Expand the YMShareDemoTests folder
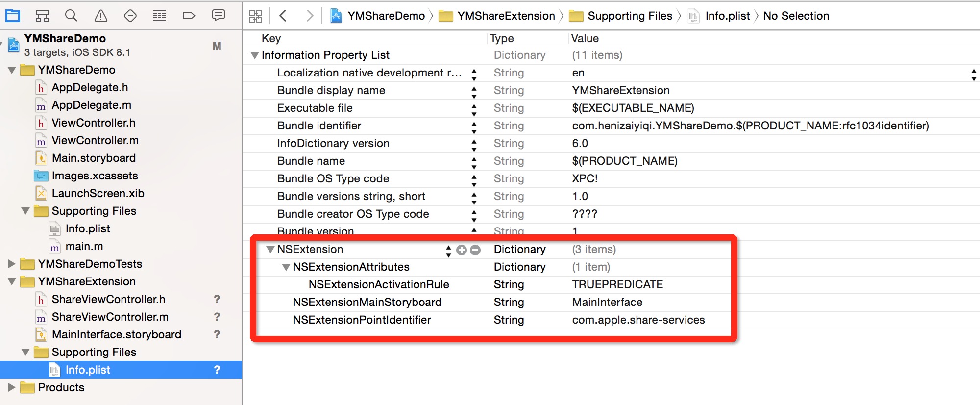This screenshot has height=405, width=980. click(x=12, y=264)
